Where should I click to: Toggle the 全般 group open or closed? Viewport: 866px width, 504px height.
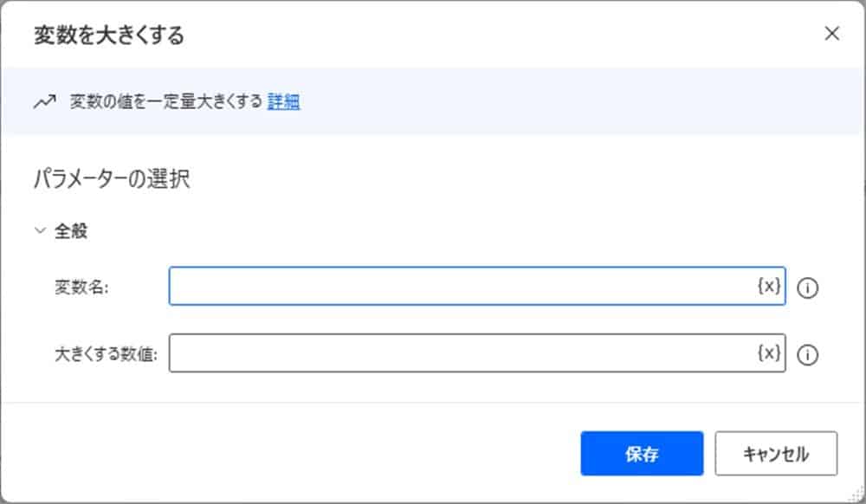click(x=38, y=229)
